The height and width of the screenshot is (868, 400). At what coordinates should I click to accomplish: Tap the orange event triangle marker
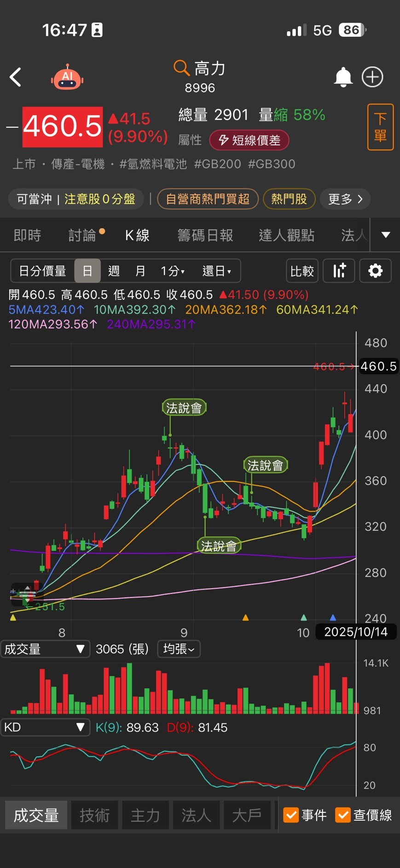pos(245,617)
